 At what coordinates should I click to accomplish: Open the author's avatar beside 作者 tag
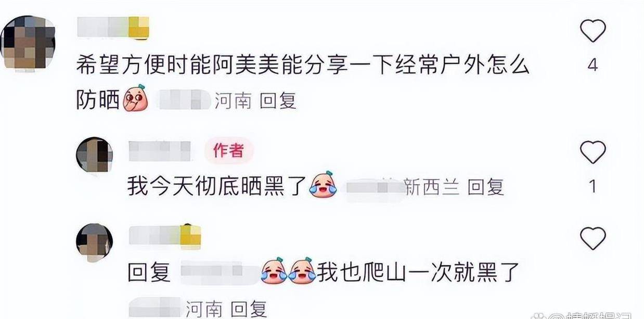(x=94, y=155)
